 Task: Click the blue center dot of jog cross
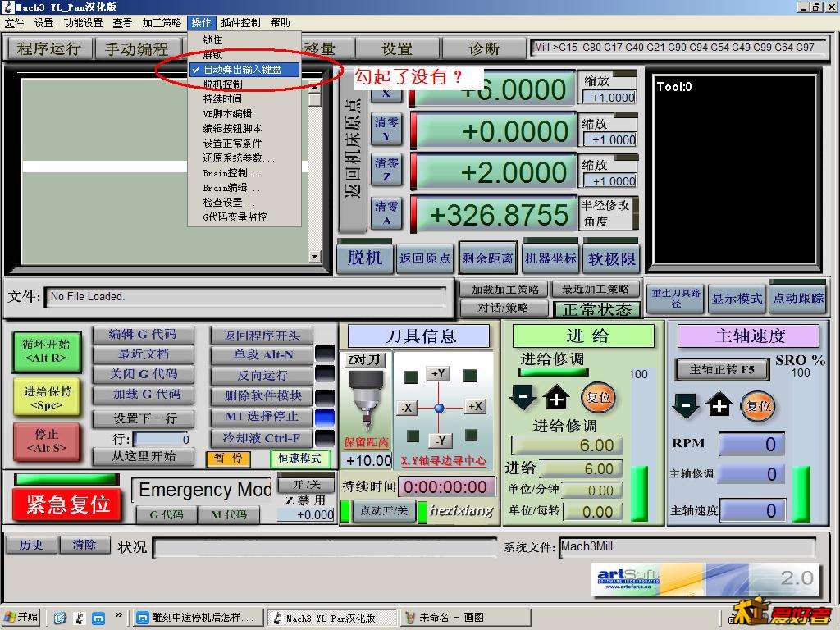[x=440, y=409]
